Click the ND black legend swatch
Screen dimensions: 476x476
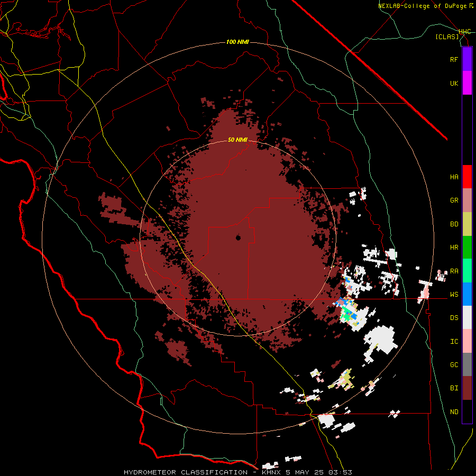click(x=467, y=411)
